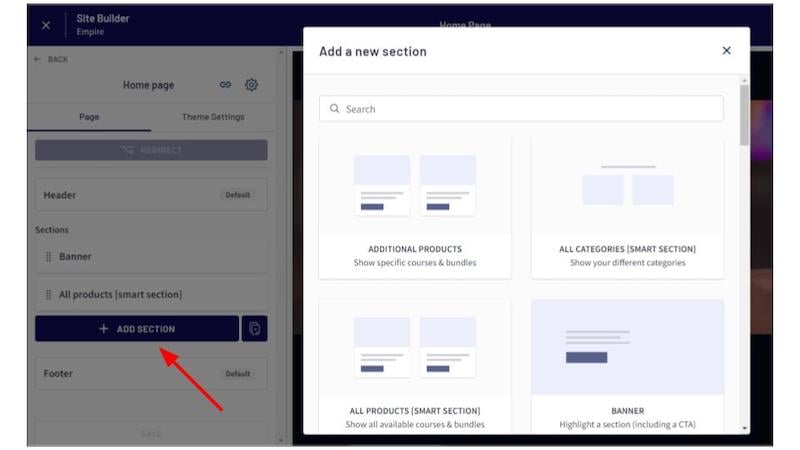Click the ADD SECTION button
800x450 pixels.
point(137,329)
